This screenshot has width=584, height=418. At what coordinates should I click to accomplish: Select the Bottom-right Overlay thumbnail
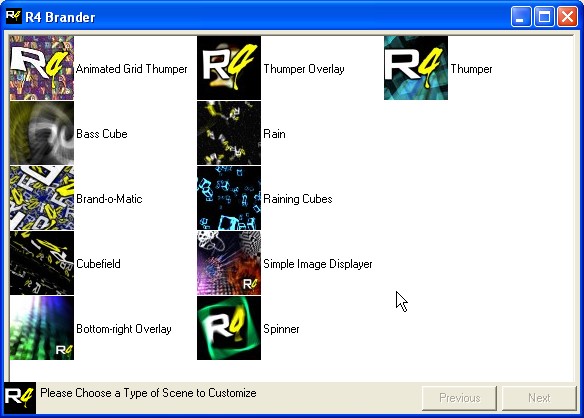pos(42,328)
